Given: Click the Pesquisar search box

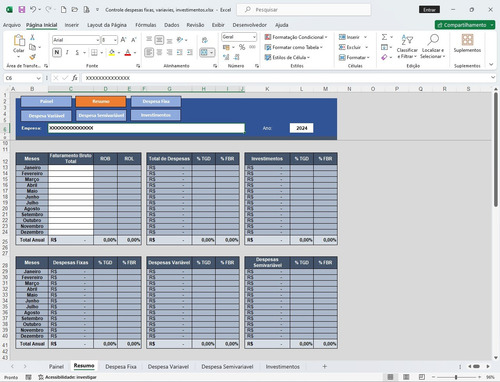Looking at the screenshot, I should 304,10.
